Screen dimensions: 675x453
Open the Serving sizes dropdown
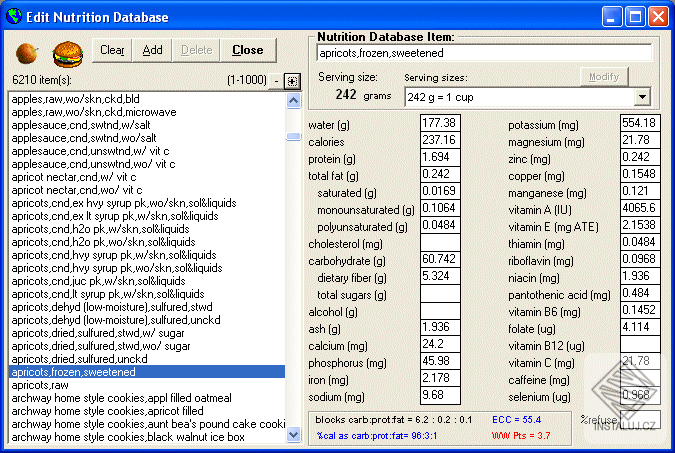click(641, 97)
